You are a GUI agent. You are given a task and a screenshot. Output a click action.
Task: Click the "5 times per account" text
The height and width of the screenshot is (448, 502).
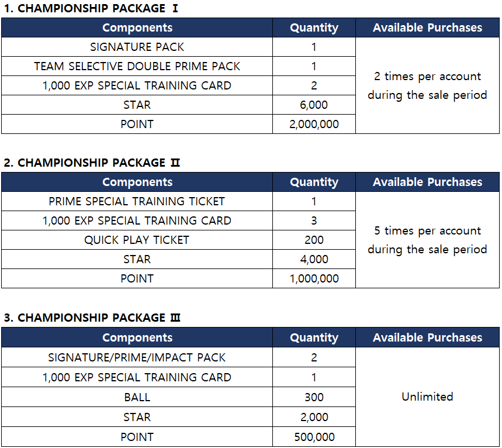pos(427,231)
